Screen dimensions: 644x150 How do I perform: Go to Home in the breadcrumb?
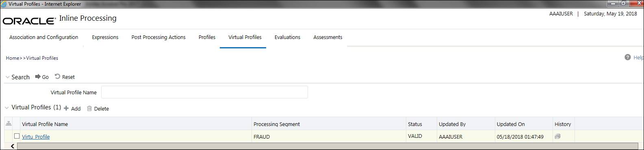13,58
